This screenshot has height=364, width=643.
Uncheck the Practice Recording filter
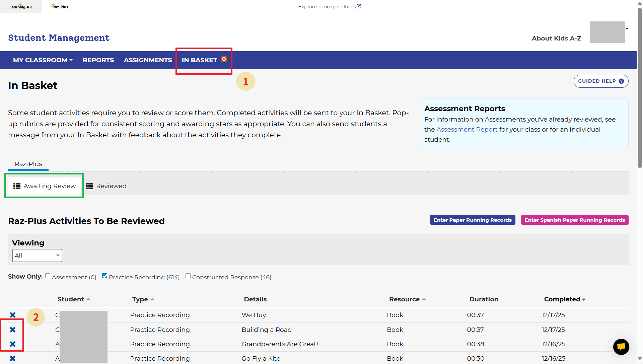tap(105, 276)
